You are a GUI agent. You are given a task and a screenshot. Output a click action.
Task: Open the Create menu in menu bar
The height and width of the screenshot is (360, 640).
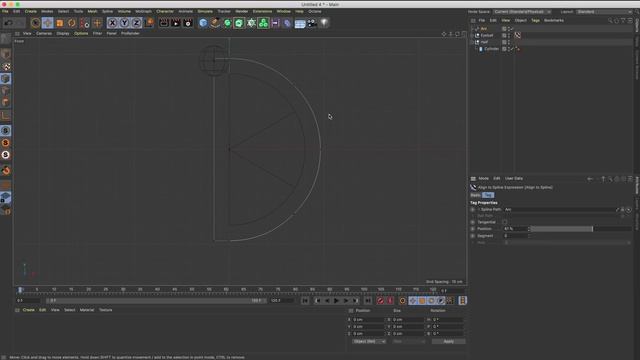(31, 11)
